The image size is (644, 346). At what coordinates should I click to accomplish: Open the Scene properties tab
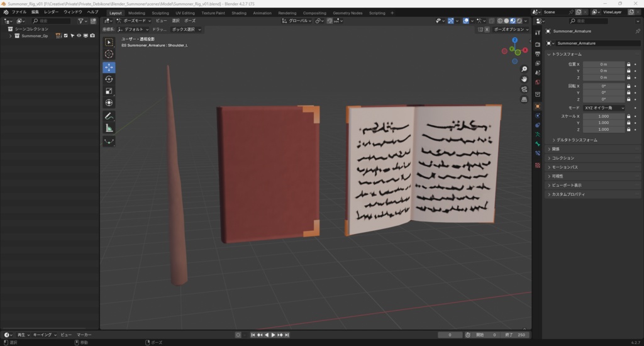(538, 73)
